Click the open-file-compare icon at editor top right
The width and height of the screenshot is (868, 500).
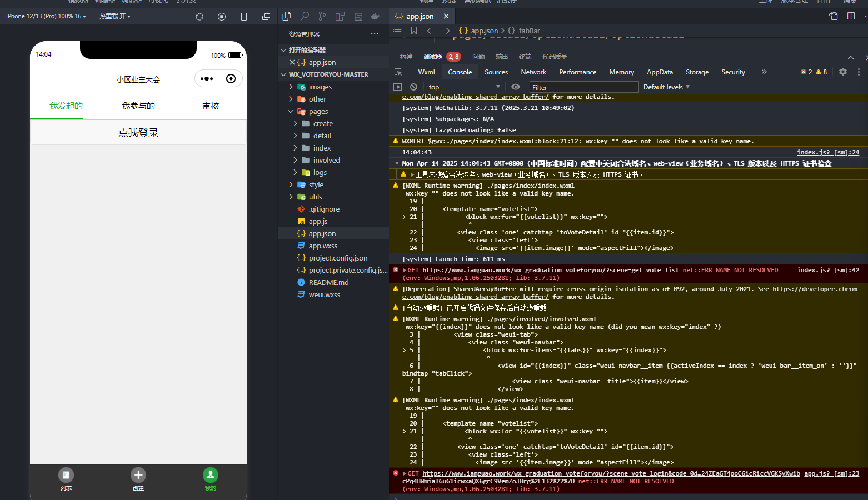coord(834,16)
